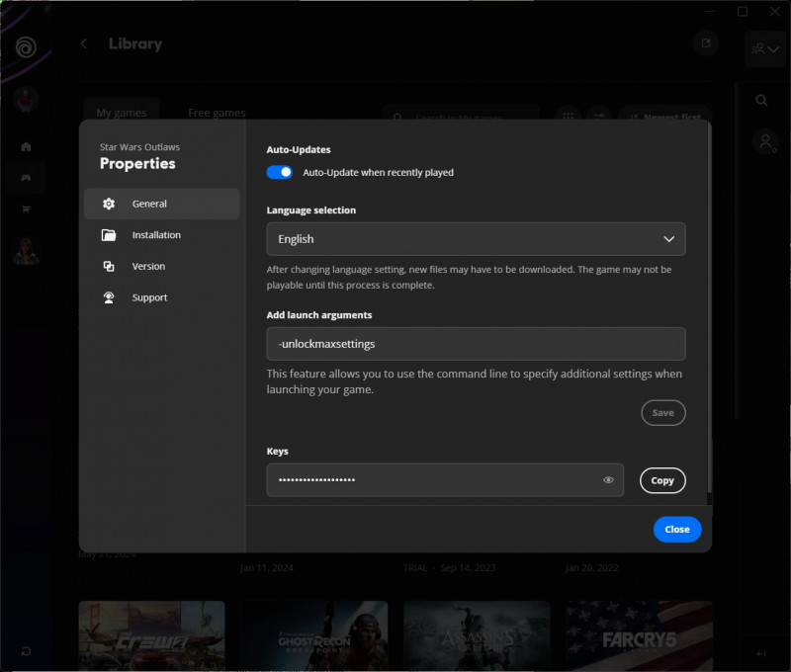
Task: Click the Installation folder icon
Action: [x=109, y=235]
